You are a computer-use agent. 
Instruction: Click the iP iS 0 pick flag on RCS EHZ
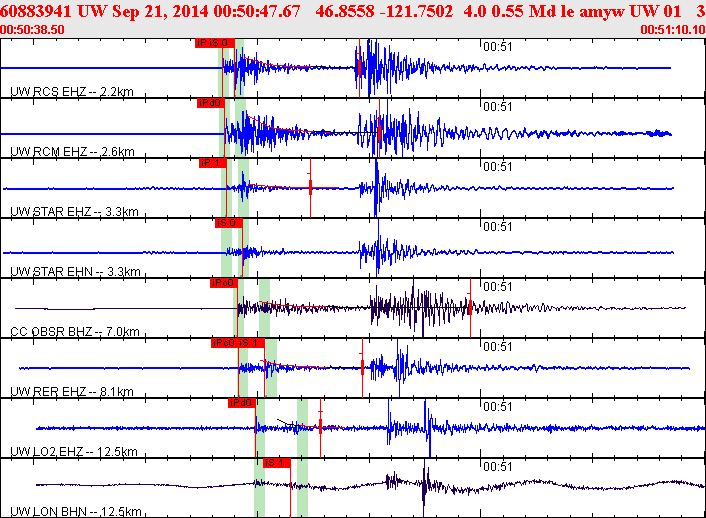tap(215, 43)
